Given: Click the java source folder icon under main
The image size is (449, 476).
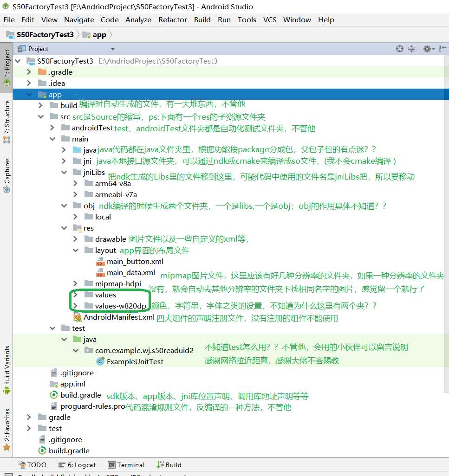Looking at the screenshot, I should click(x=77, y=150).
